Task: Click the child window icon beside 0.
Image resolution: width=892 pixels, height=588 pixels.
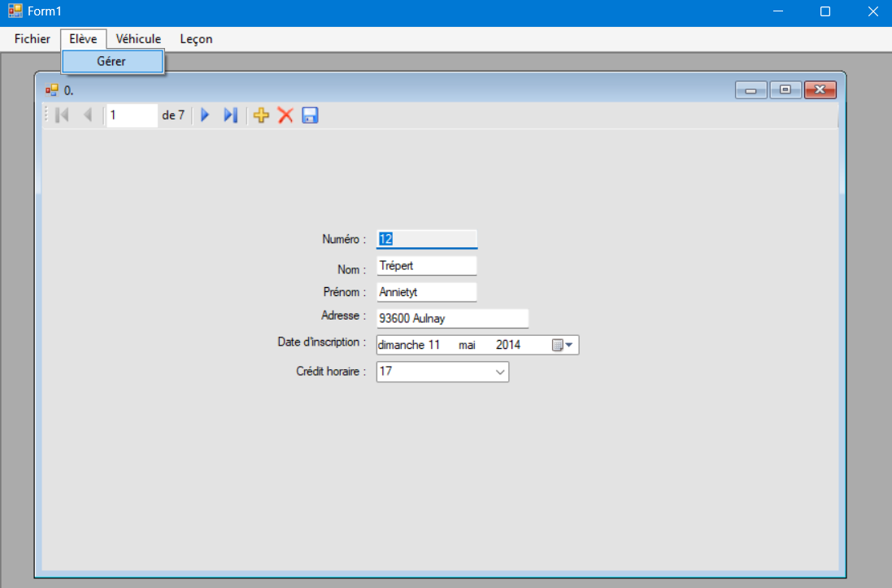Action: [52, 90]
